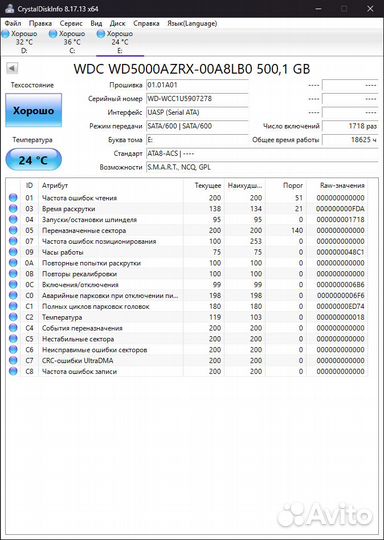Viewport: 384px width, 540px height.
Task: Click the CrystalDiskInfo title bar app icon
Action: 10,9
